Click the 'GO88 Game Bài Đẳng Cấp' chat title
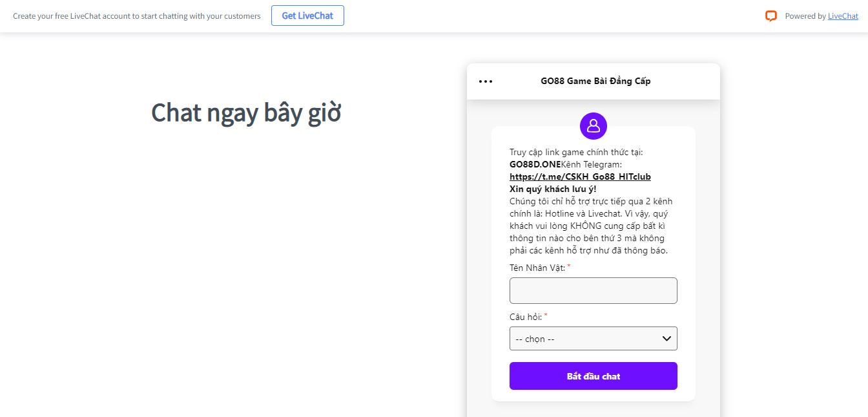The image size is (868, 417). pyautogui.click(x=595, y=81)
